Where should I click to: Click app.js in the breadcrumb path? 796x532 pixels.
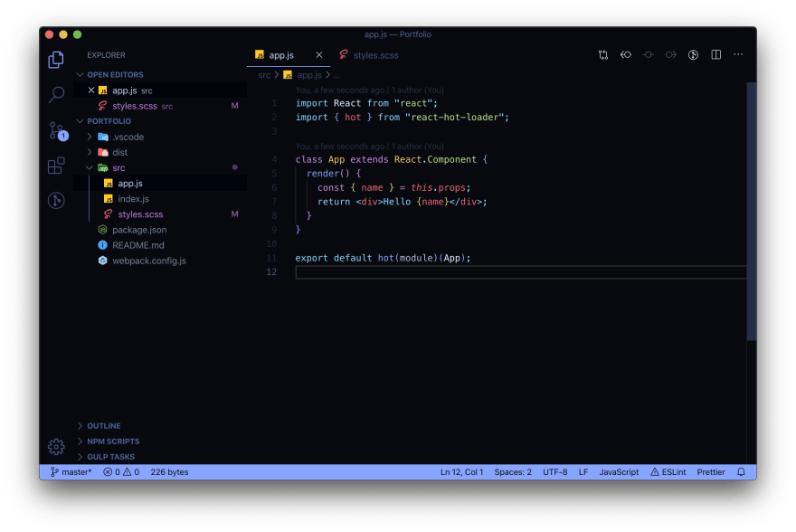pos(309,75)
